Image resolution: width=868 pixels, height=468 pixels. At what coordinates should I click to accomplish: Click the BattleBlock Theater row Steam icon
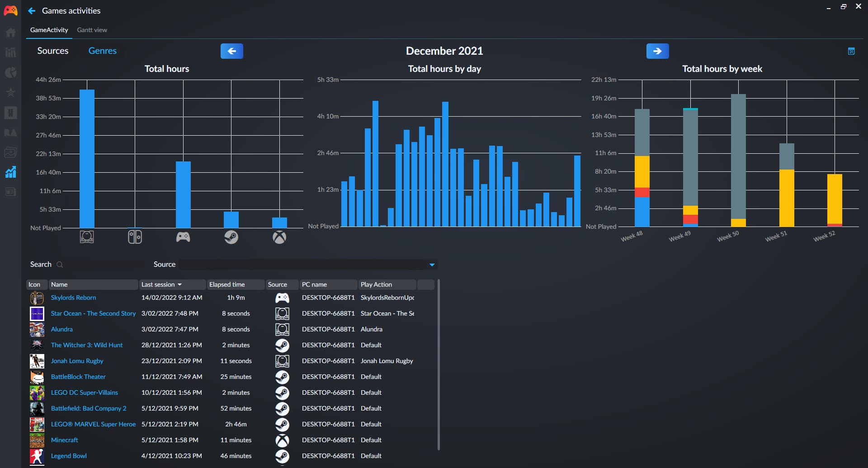(283, 377)
